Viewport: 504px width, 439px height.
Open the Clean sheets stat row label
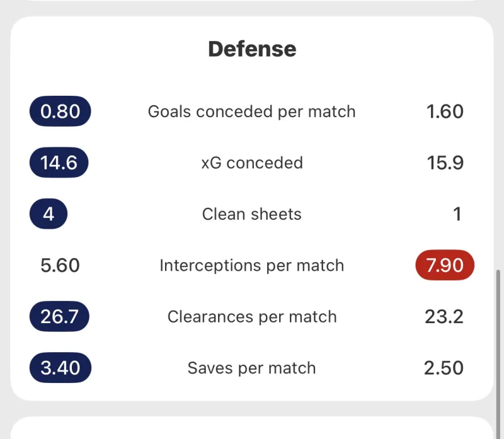[252, 214]
